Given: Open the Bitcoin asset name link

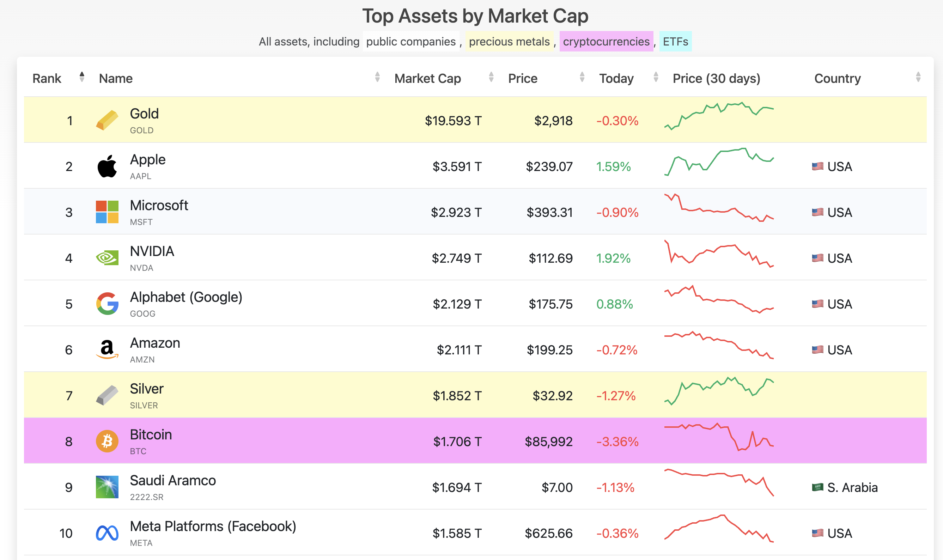Looking at the screenshot, I should point(151,435).
